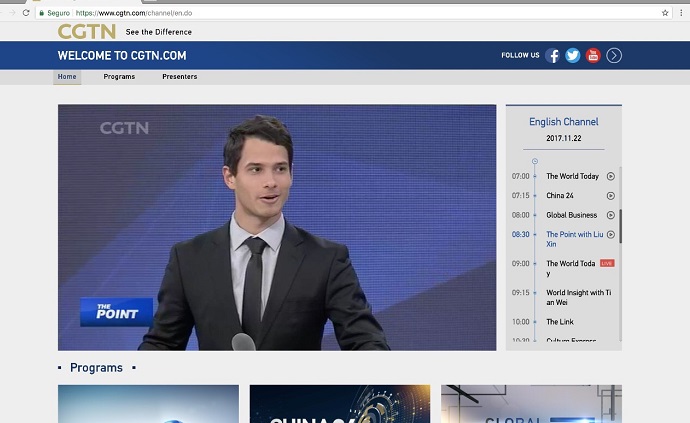The height and width of the screenshot is (423, 690).
Task: Click the 07:15 time label
Action: pyautogui.click(x=520, y=195)
